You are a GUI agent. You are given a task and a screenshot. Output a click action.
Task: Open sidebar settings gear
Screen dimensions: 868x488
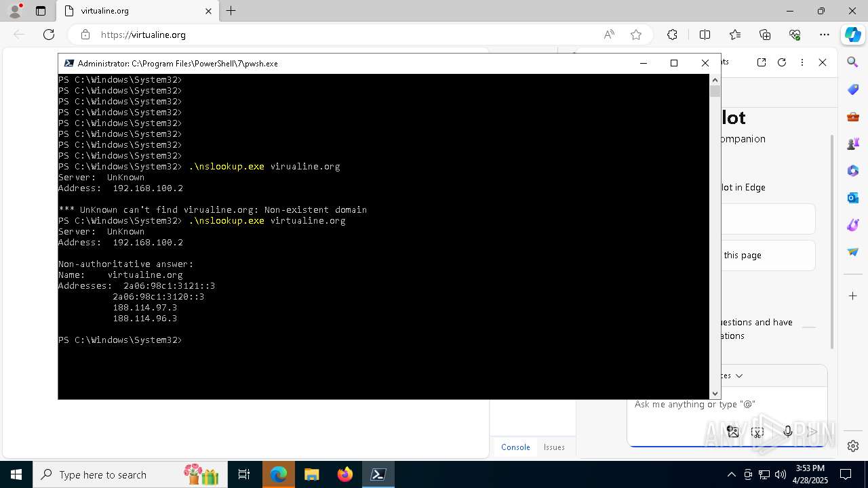[853, 446]
